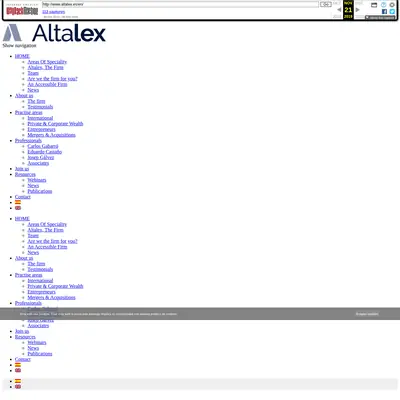Select the UK flag below the lower Contact link
The height and width of the screenshot is (400, 400).
tap(18, 371)
